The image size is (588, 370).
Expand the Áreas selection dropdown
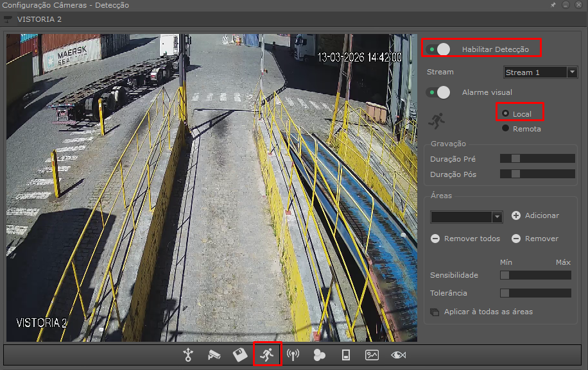(x=467, y=217)
